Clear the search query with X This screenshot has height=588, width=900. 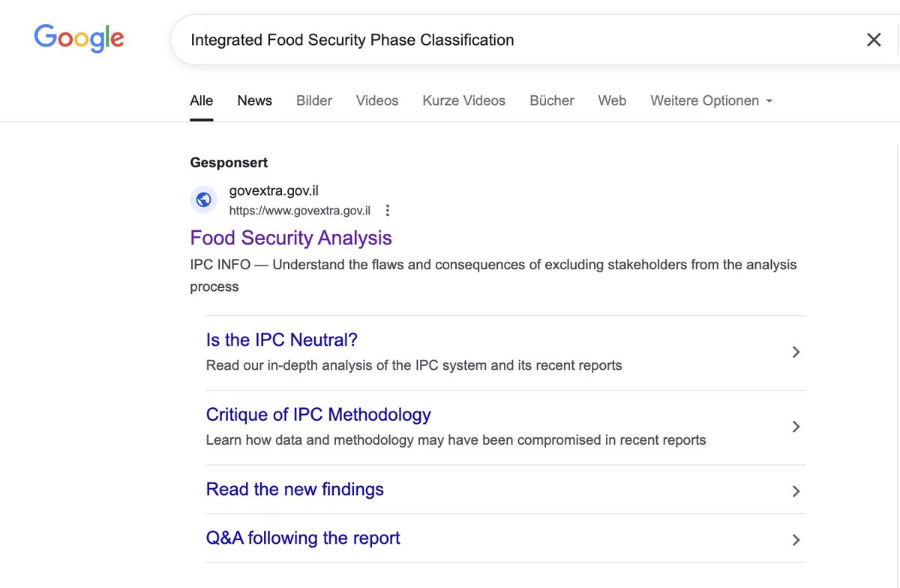coord(874,40)
